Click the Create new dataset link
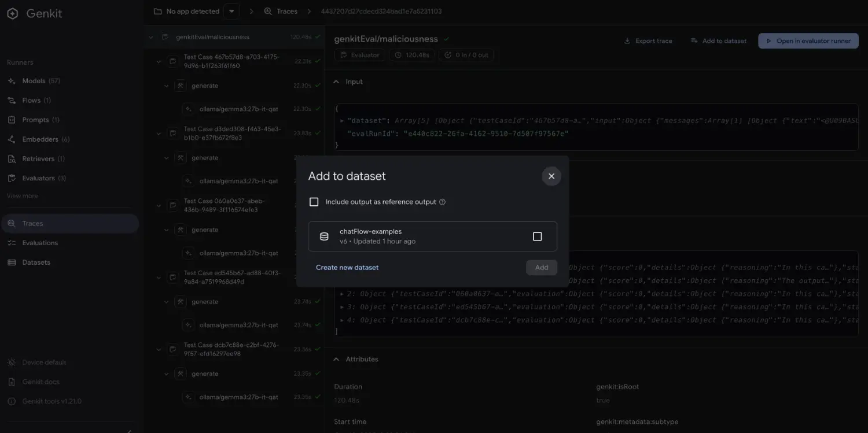 point(347,268)
